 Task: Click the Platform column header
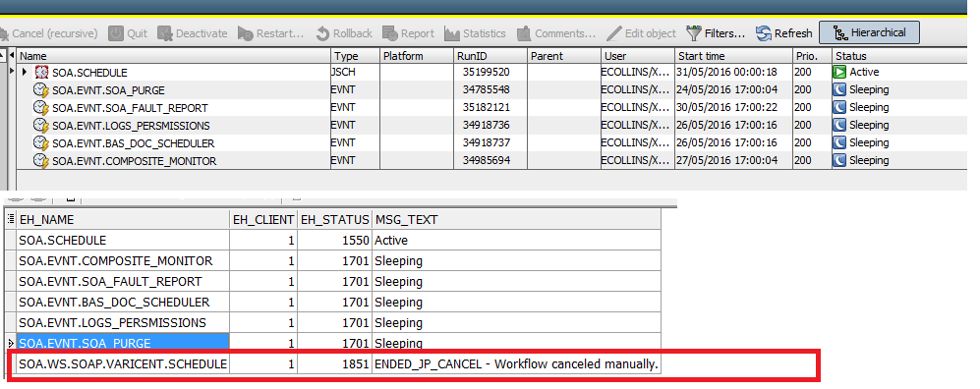417,56
